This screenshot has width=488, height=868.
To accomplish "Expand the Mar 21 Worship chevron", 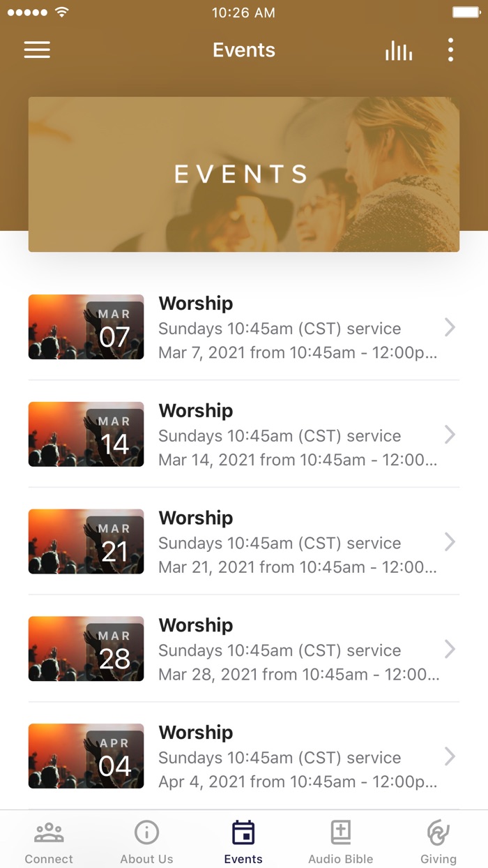I will [x=450, y=542].
